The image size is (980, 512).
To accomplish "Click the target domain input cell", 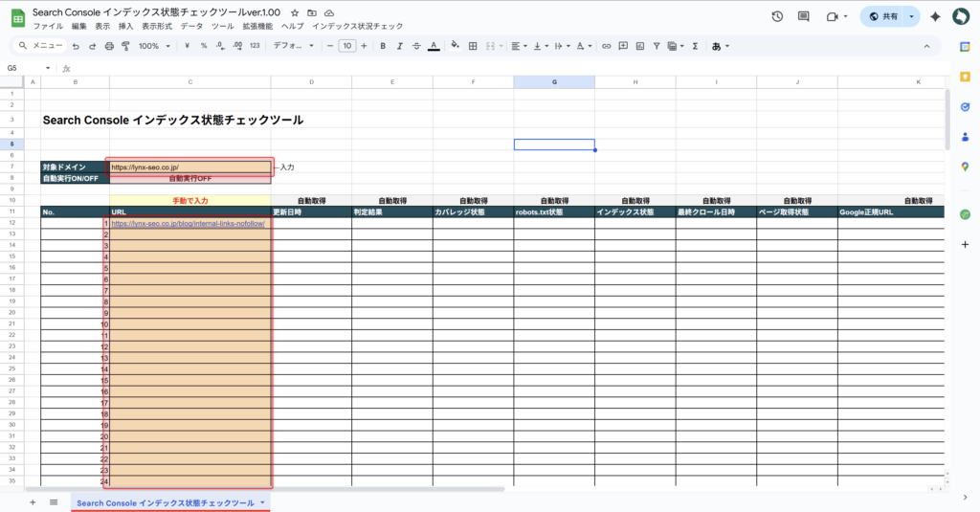I will point(190,167).
